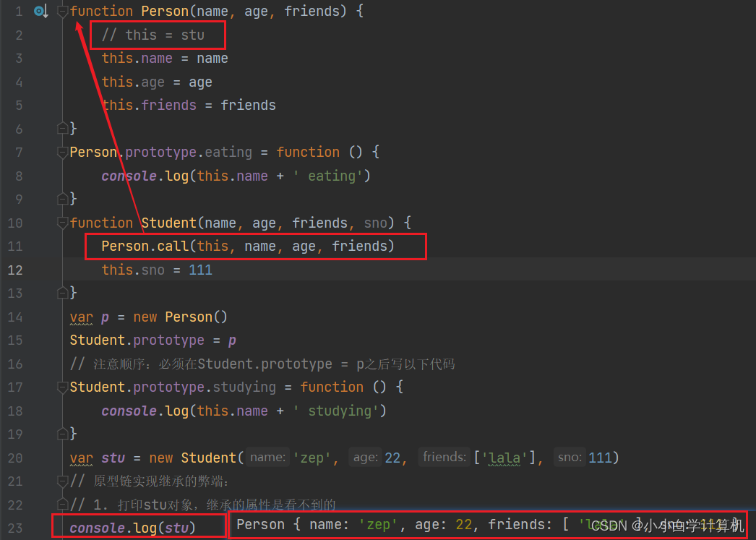Click the fold end marker on line 13

62,293
